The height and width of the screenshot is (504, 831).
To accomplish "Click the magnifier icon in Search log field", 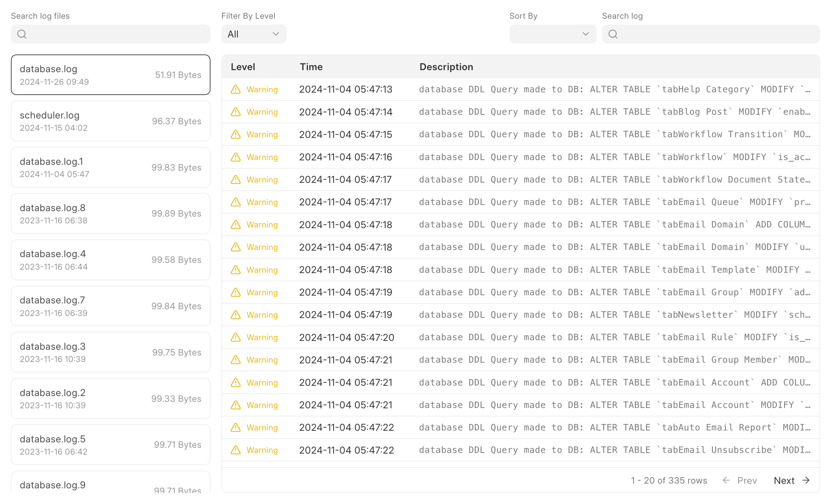I will (613, 34).
